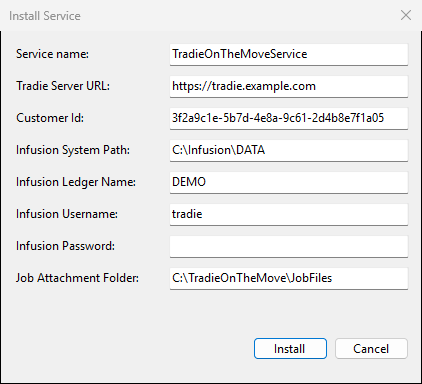Cancel the Install Service dialog

[x=371, y=349]
